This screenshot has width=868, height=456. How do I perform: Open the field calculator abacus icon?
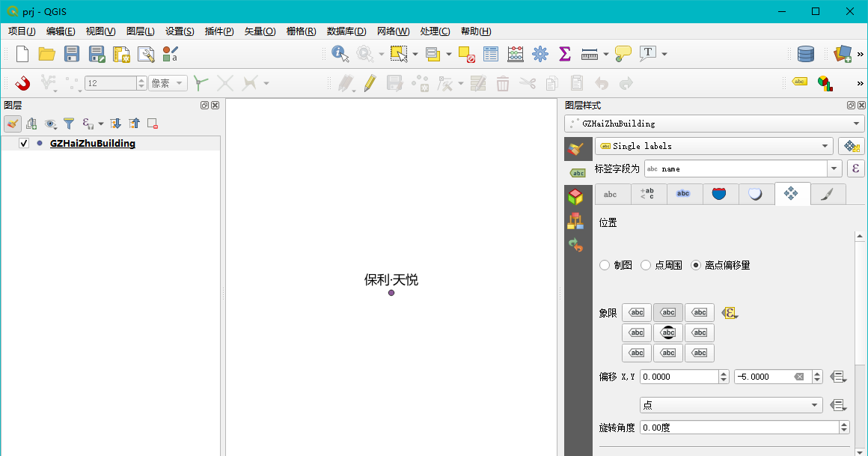pos(516,54)
